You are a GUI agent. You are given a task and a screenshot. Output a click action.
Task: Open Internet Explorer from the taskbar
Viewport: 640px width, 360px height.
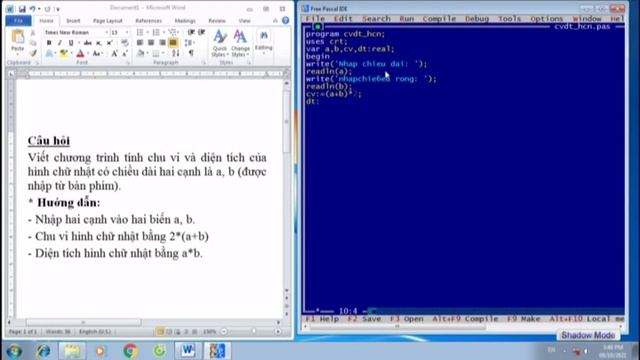tap(43, 351)
